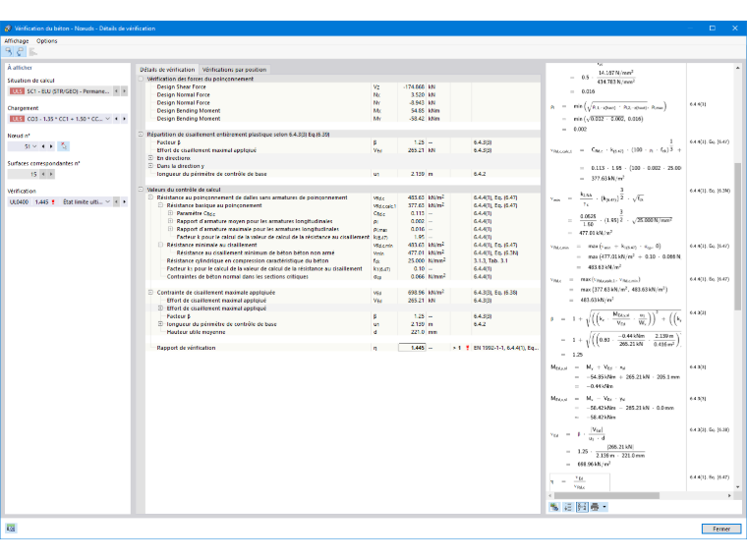The height and width of the screenshot is (560, 747).
Task: Expand longueur du périmètre de contrôle under Contrainte
Action: 160,324
